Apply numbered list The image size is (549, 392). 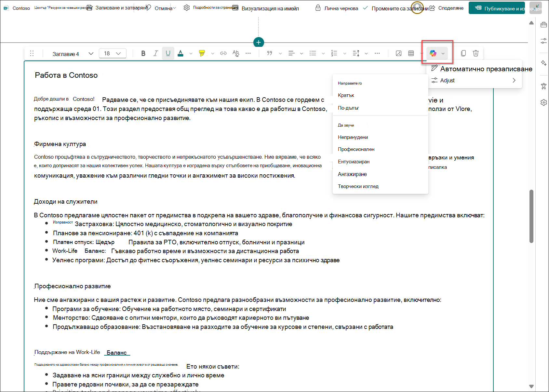pyautogui.click(x=334, y=53)
